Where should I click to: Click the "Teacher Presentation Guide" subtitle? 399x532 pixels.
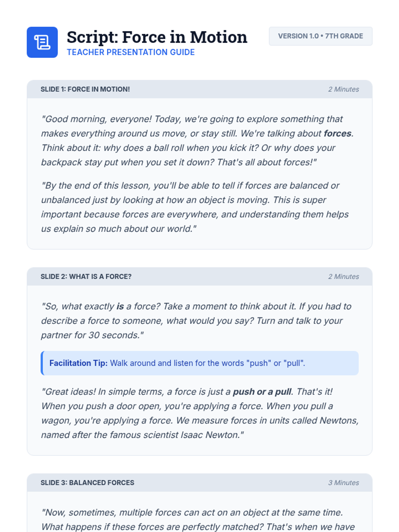(131, 52)
